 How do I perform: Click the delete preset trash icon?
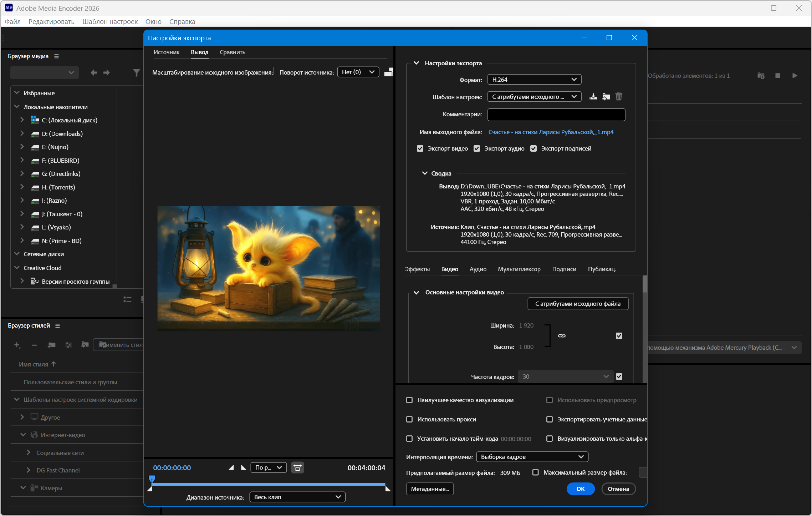[x=619, y=97]
